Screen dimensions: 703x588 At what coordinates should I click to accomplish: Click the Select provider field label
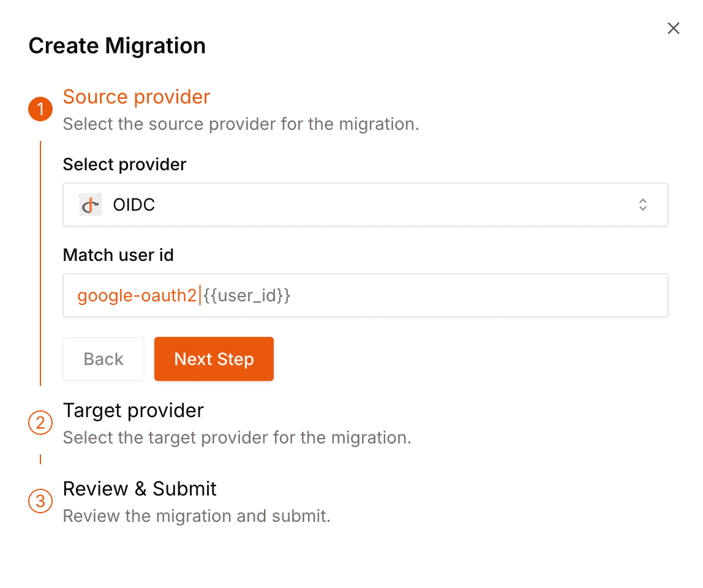124,164
